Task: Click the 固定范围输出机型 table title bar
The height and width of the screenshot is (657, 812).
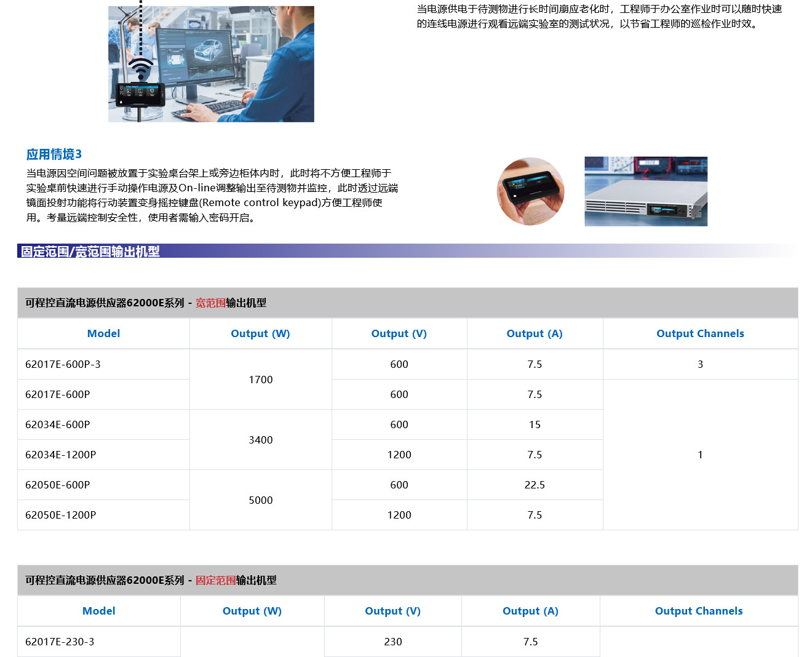Action: (x=407, y=580)
